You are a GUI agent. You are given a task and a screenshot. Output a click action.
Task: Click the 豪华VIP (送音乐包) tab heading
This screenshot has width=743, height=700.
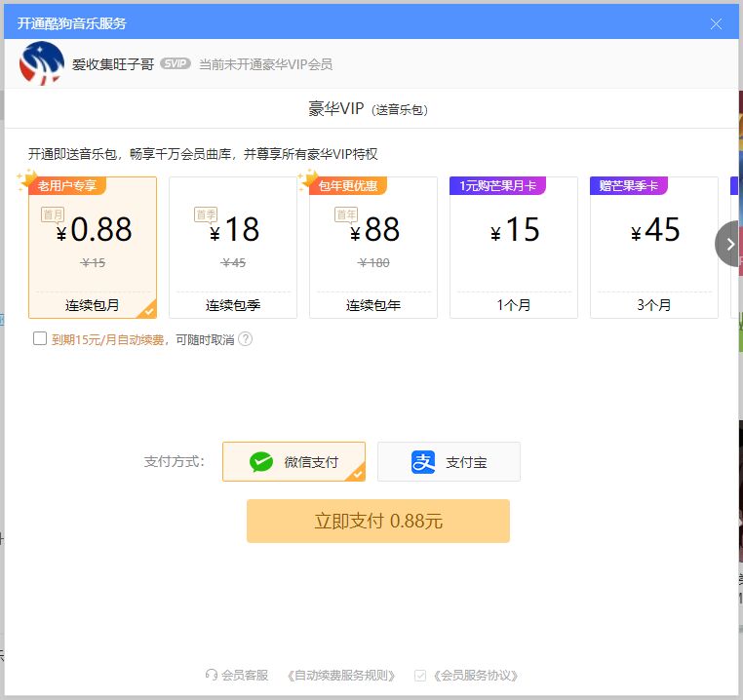(368, 109)
